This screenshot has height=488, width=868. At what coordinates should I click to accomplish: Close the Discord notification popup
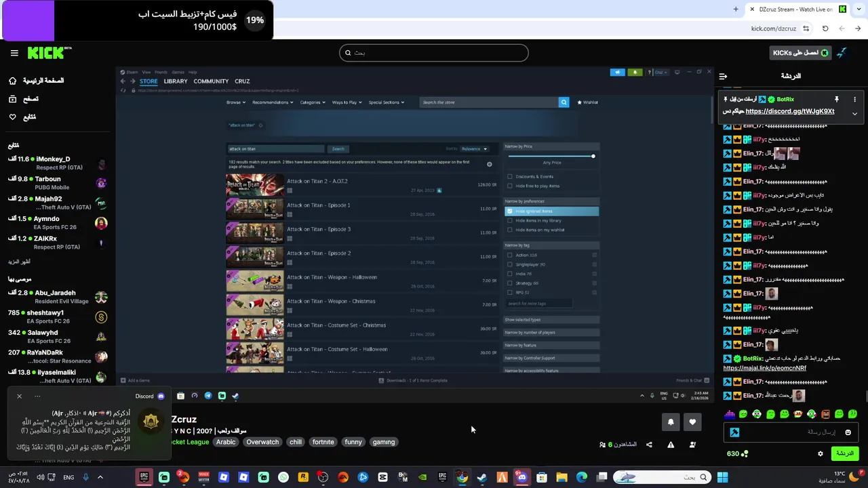point(19,396)
